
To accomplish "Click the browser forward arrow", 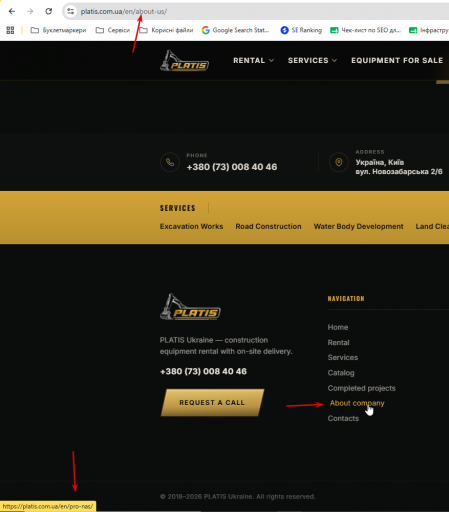I will click(30, 11).
